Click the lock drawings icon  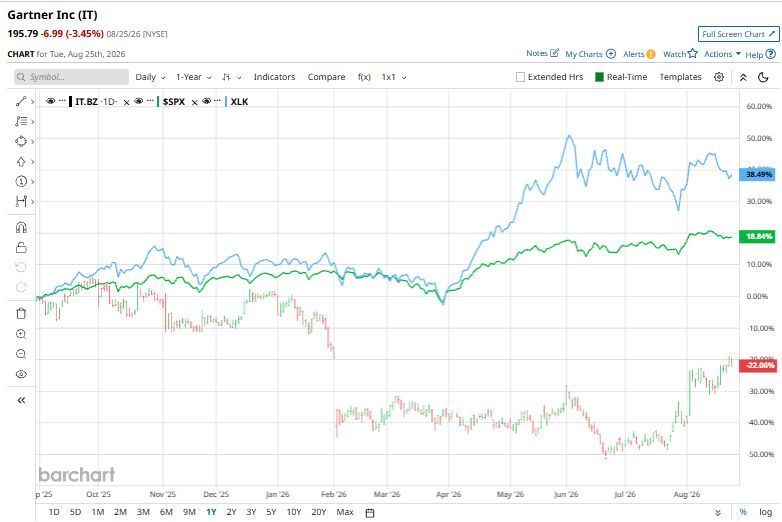(x=20, y=247)
